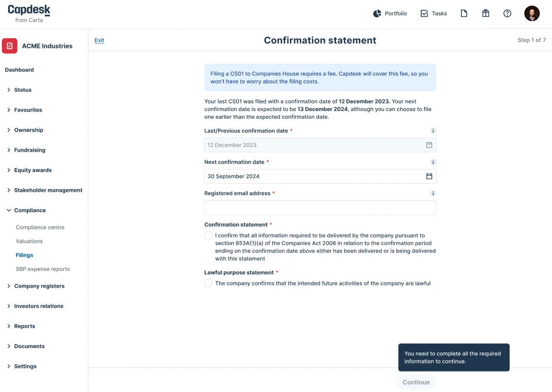552x392 pixels.
Task: Click the Exit link
Action: tap(99, 40)
